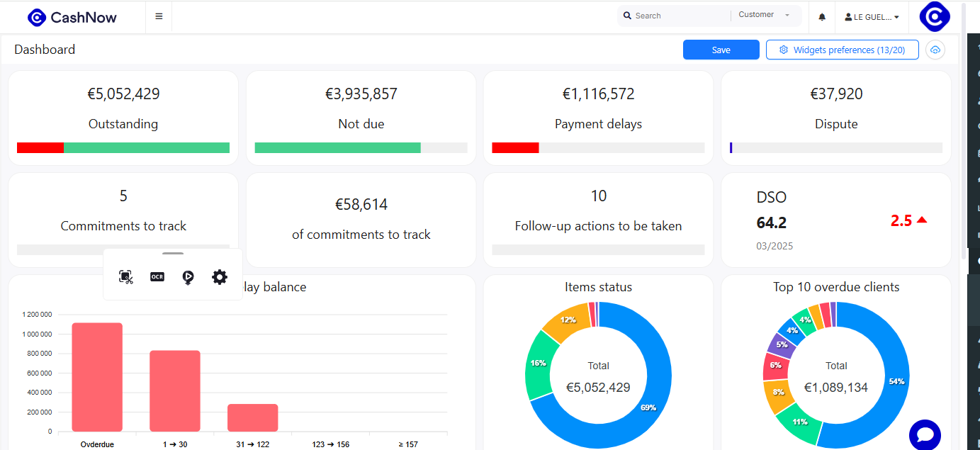Click the 1 → 30 bar in chart
The height and width of the screenshot is (450, 980).
click(175, 390)
